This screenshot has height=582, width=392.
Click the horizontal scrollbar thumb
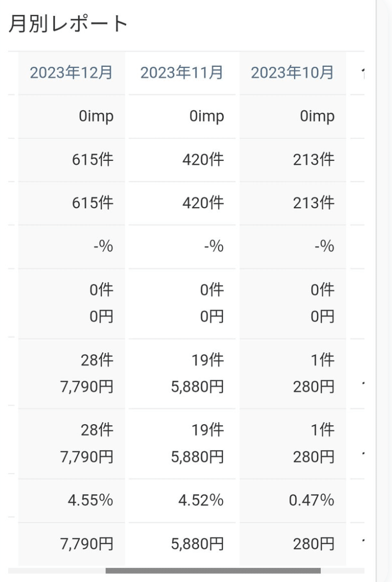(213, 570)
